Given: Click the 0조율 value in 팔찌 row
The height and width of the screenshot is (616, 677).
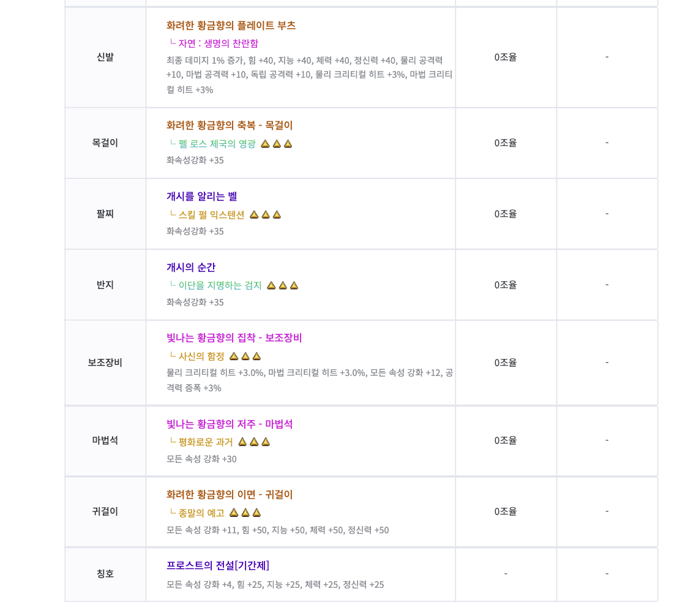Looking at the screenshot, I should (506, 214).
